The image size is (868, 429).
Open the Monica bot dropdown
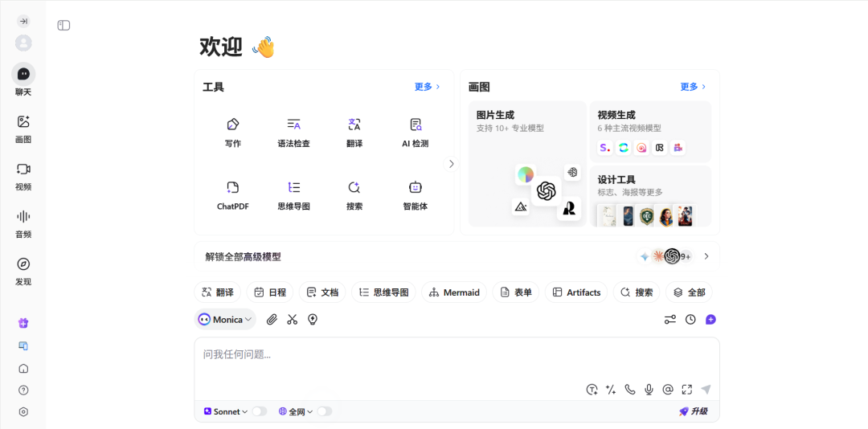pyautogui.click(x=226, y=320)
